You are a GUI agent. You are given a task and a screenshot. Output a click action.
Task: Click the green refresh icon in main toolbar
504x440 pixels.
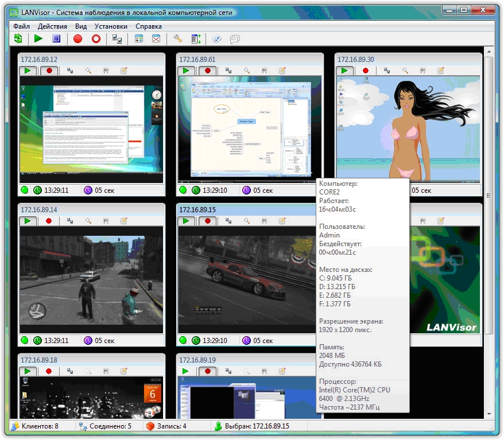point(18,39)
